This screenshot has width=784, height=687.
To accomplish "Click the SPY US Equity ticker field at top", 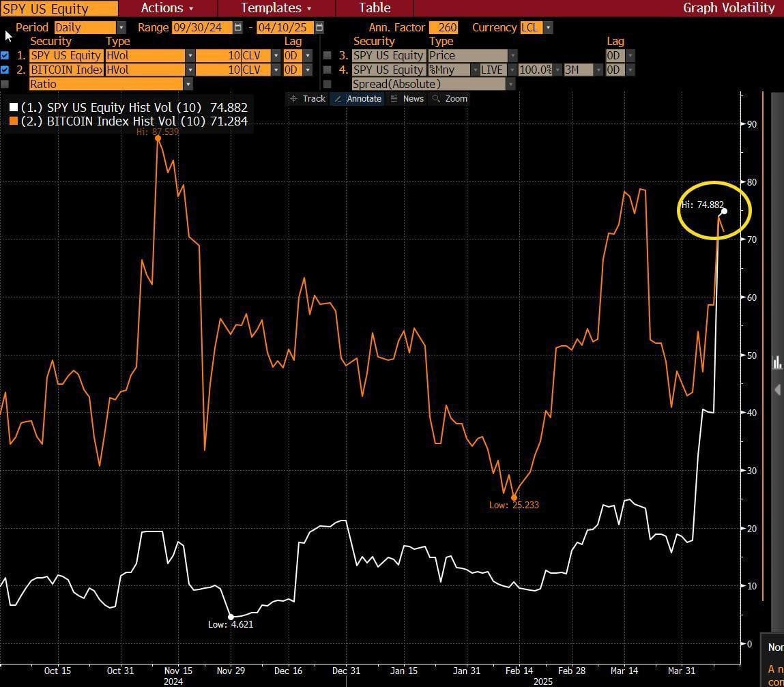I will 59,8.
